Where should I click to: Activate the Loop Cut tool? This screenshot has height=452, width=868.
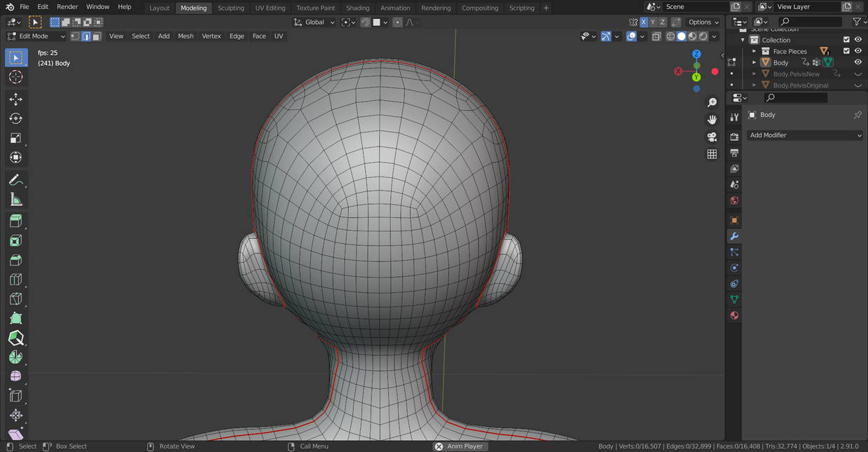point(15,280)
